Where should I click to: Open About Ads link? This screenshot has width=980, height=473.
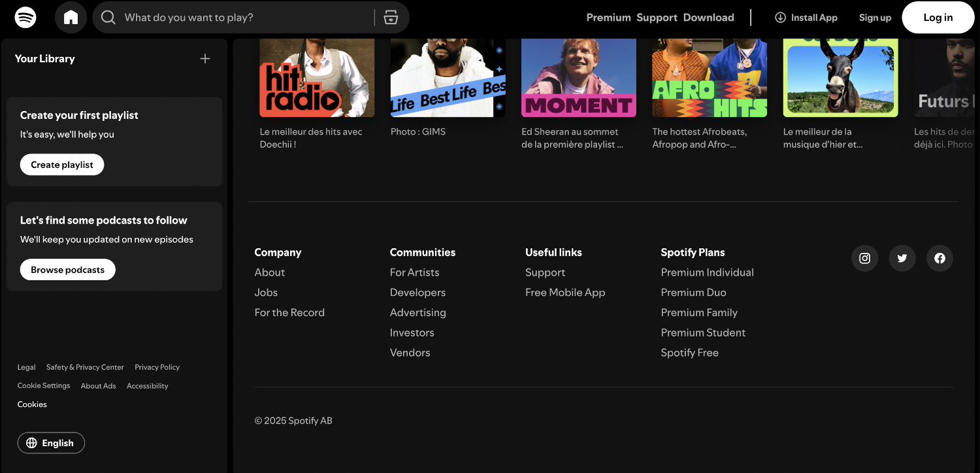[98, 386]
